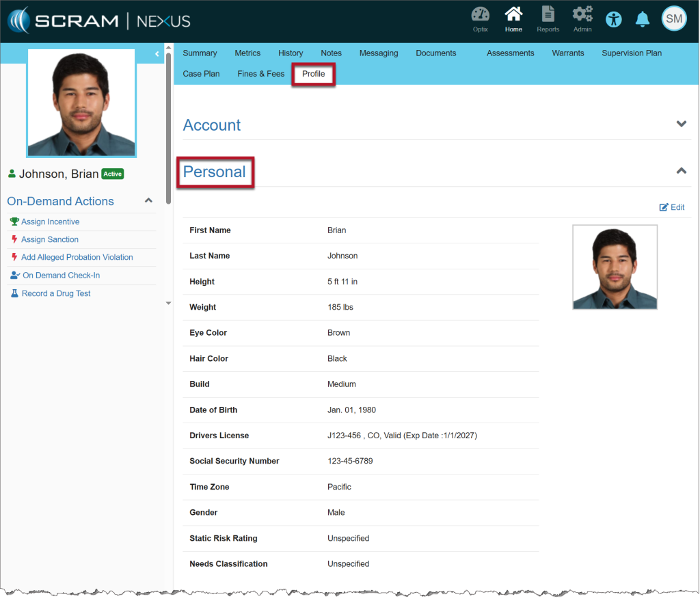Click the SM user avatar
Image resolution: width=700 pixels, height=601 pixels.
click(x=674, y=19)
